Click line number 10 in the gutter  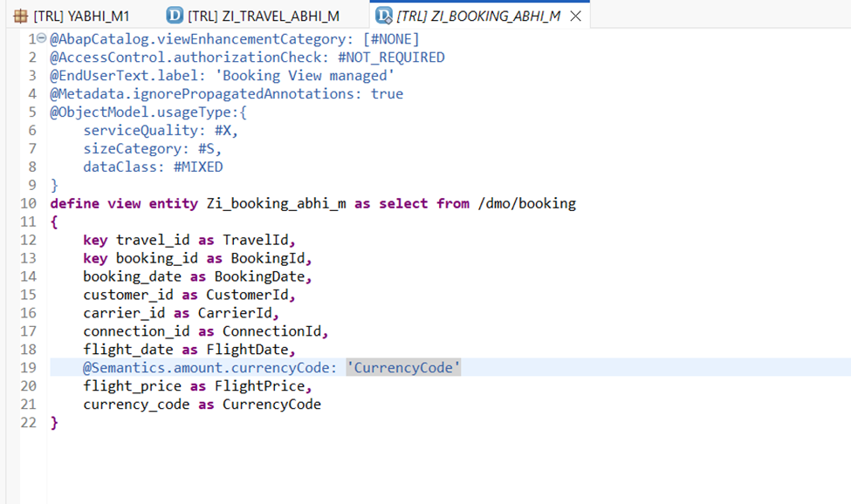28,204
